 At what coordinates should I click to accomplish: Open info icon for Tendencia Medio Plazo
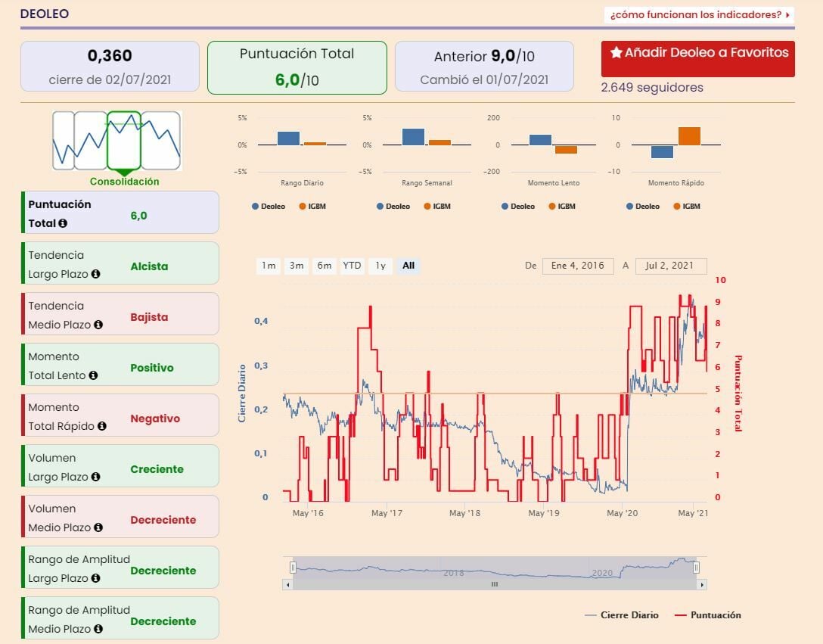pyautogui.click(x=98, y=325)
